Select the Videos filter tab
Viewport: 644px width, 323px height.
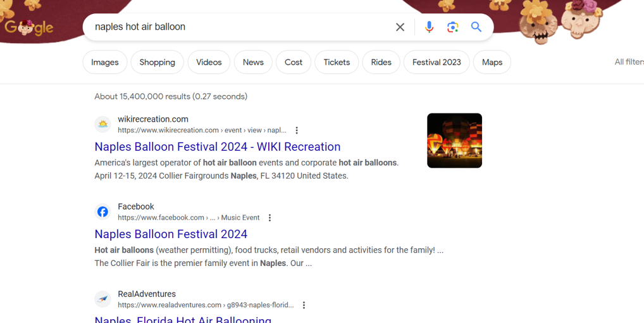pos(209,62)
